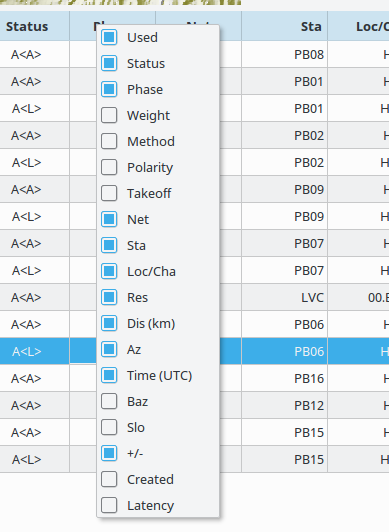The width and height of the screenshot is (389, 532).
Task: Enable the Weight column checkbox
Action: (x=109, y=115)
